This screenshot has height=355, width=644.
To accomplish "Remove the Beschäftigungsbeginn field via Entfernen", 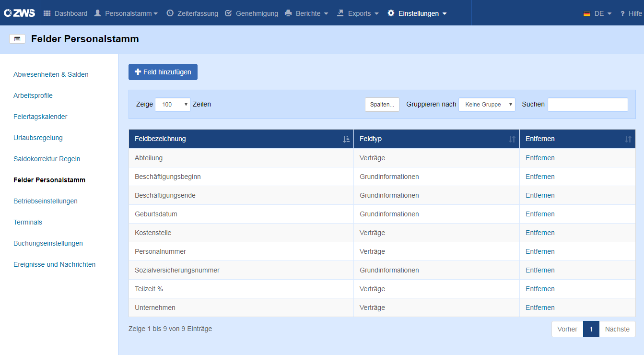I will click(x=540, y=177).
